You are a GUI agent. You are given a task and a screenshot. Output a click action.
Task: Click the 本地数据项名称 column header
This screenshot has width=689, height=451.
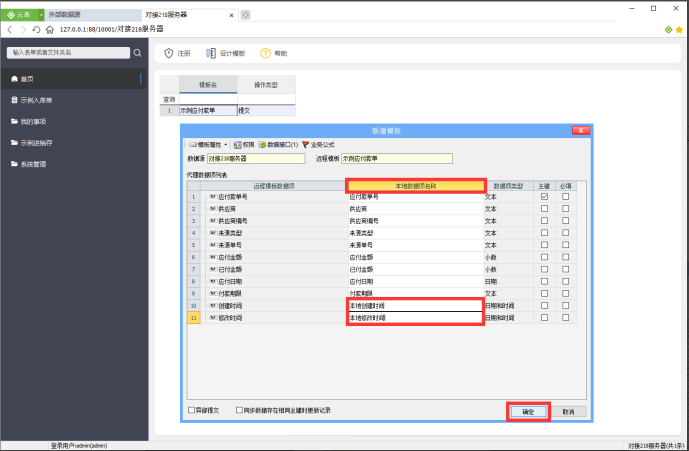(x=416, y=186)
